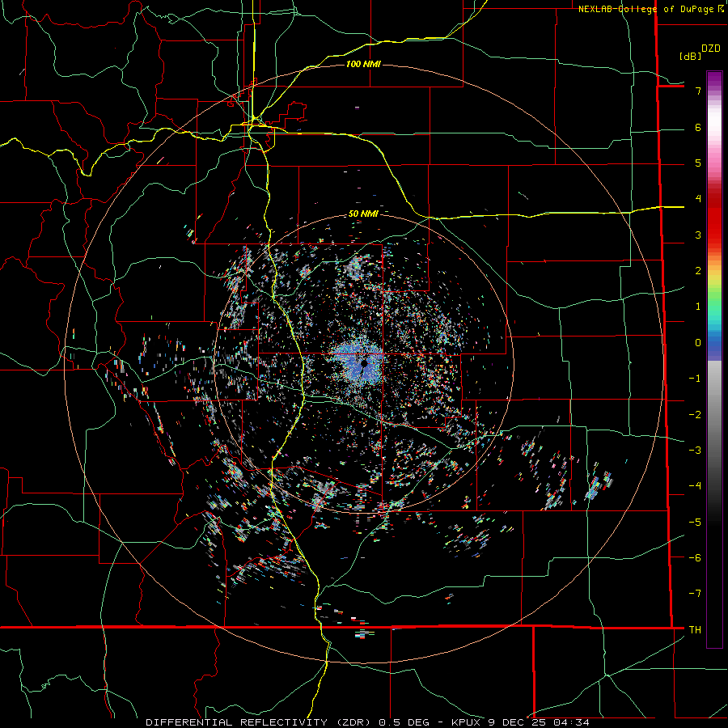Click the KPUX station identifier in caption
This screenshot has width=728, height=728.
(x=465, y=722)
